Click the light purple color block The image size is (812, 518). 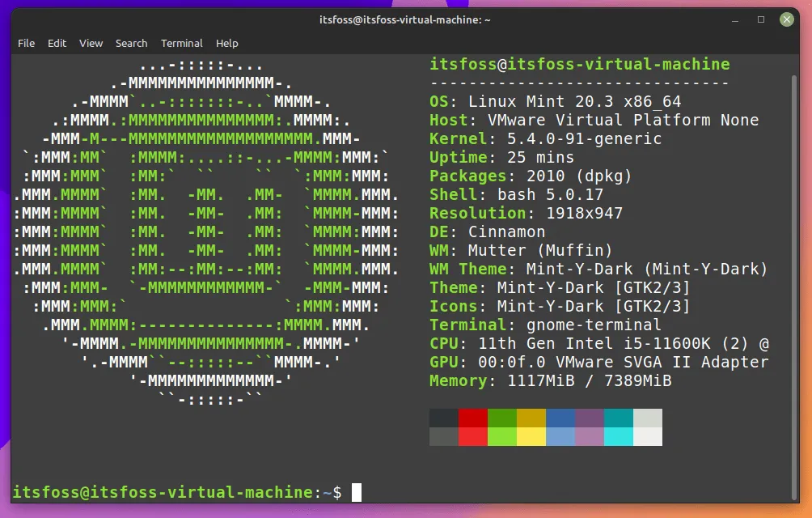(589, 436)
